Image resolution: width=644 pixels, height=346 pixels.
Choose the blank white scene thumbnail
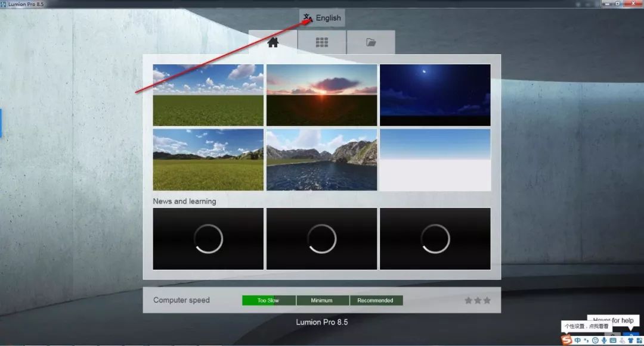(435, 160)
